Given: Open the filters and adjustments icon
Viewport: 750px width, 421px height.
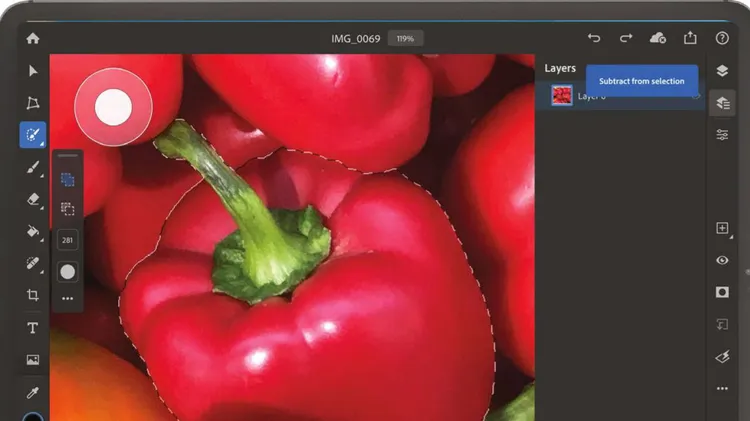Looking at the screenshot, I should (x=722, y=357).
